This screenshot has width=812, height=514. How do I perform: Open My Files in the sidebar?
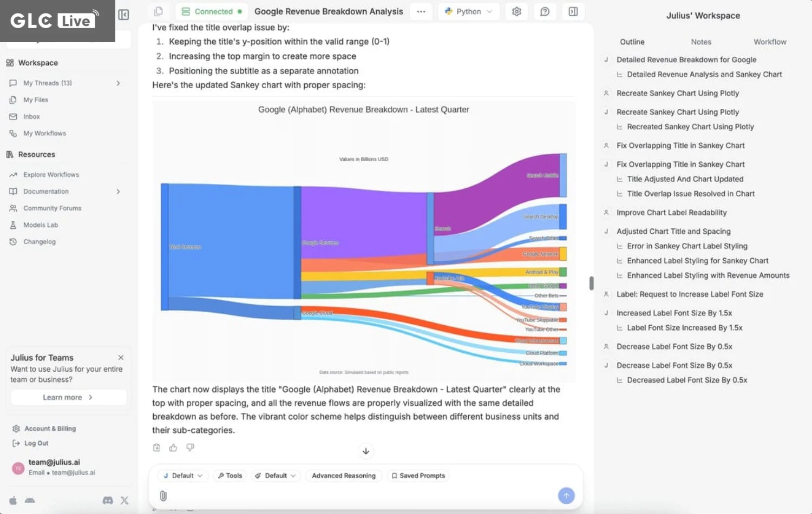click(36, 100)
